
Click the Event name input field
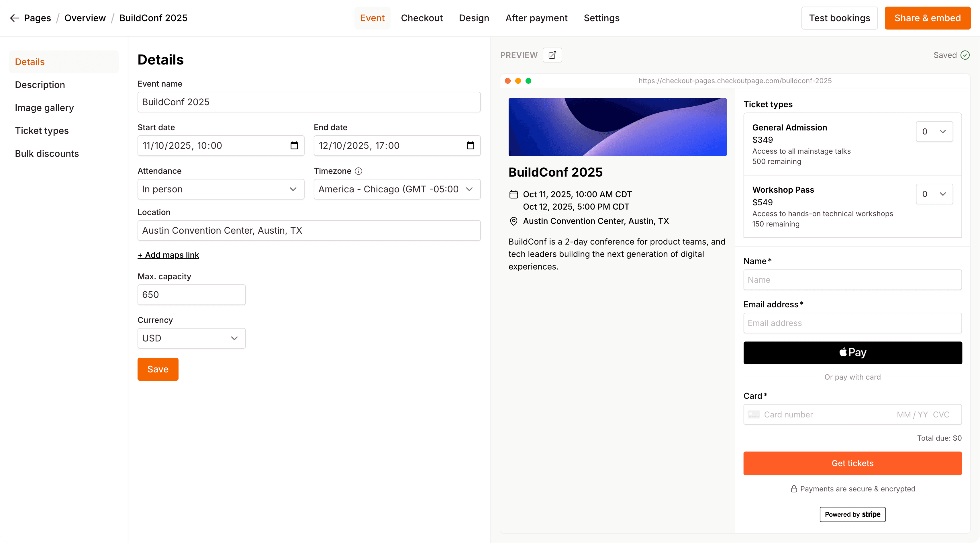[x=309, y=102]
